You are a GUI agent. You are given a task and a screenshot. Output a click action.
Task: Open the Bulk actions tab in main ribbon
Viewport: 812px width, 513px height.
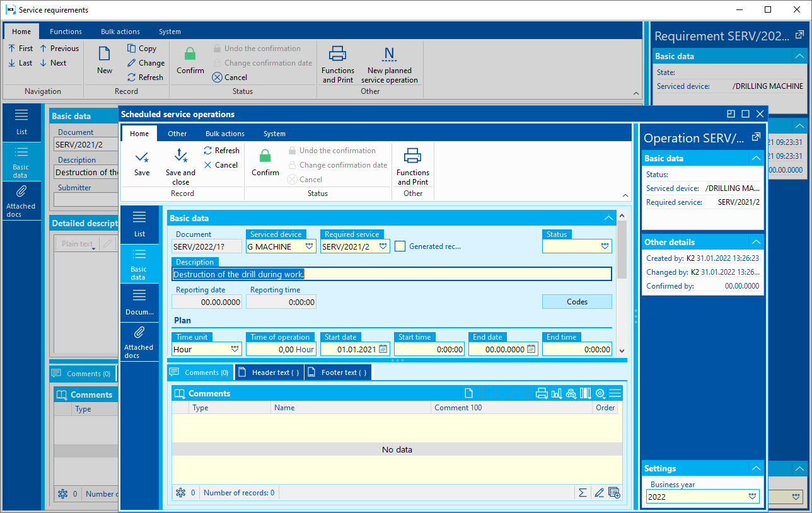click(x=120, y=32)
